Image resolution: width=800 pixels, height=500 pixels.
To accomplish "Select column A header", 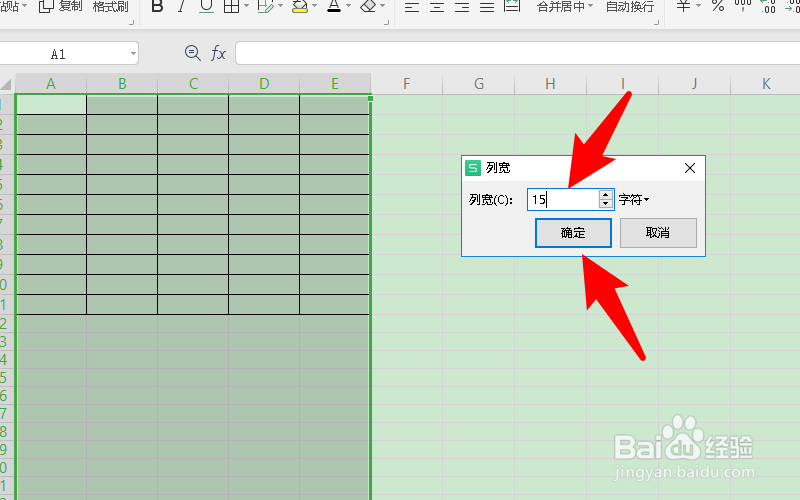I will pos(51,84).
